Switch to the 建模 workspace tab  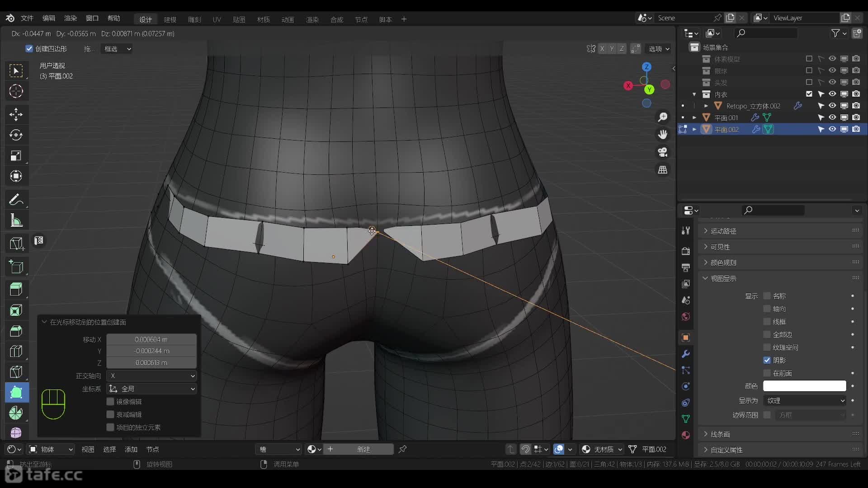tap(170, 19)
